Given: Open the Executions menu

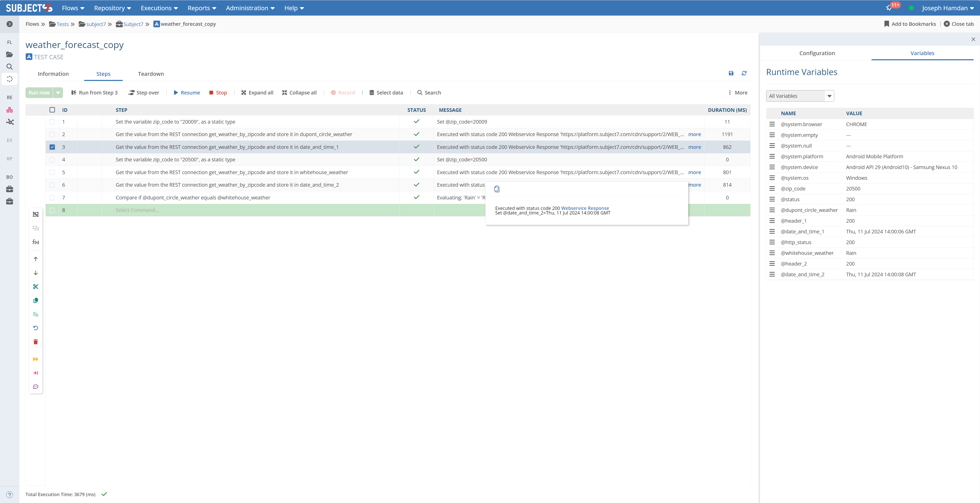Looking at the screenshot, I should click(x=159, y=8).
